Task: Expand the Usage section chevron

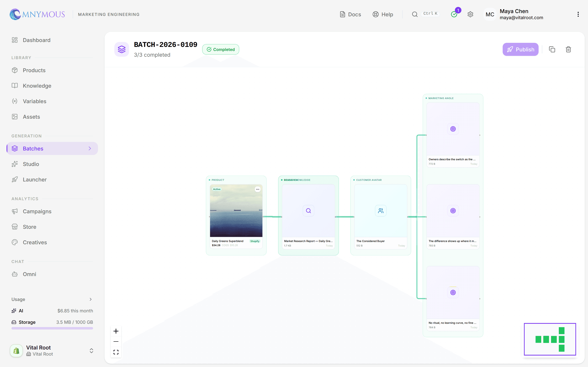Action: tap(91, 299)
